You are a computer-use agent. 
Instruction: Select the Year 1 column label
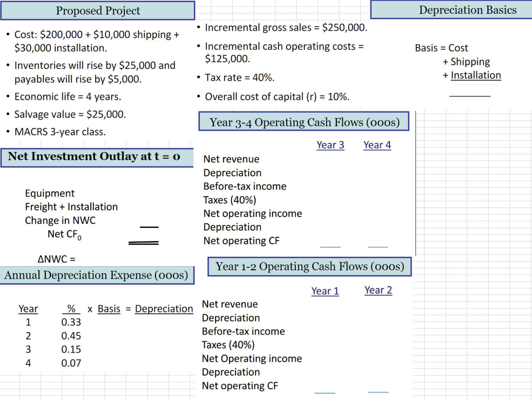(x=325, y=291)
